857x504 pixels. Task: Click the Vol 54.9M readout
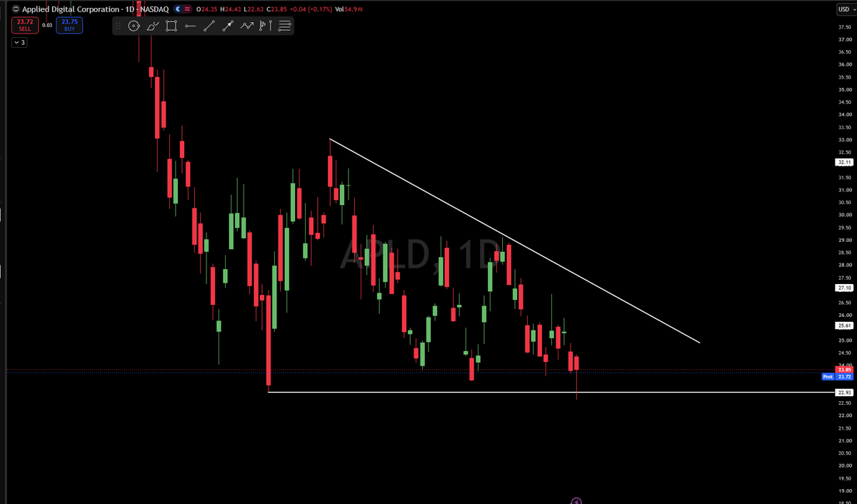(348, 9)
